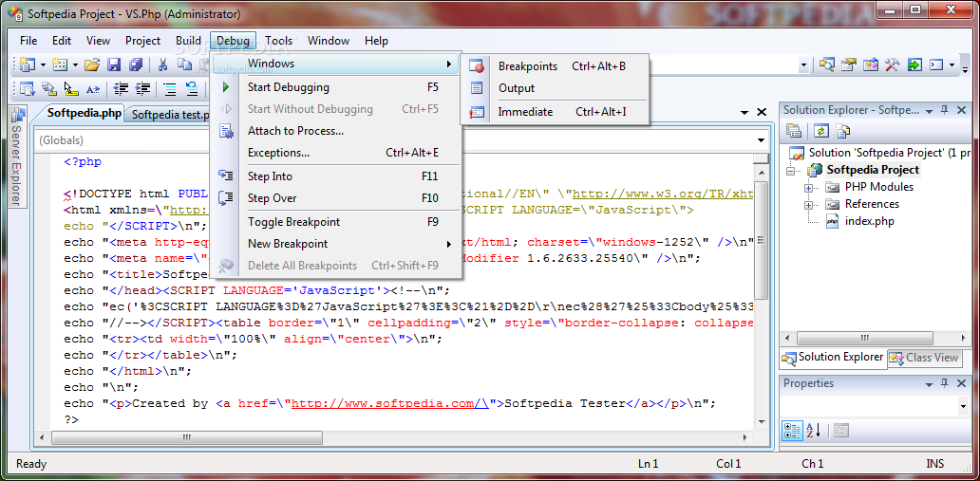
Task: Open the Solution Explorer window position menu
Action: pos(930,111)
